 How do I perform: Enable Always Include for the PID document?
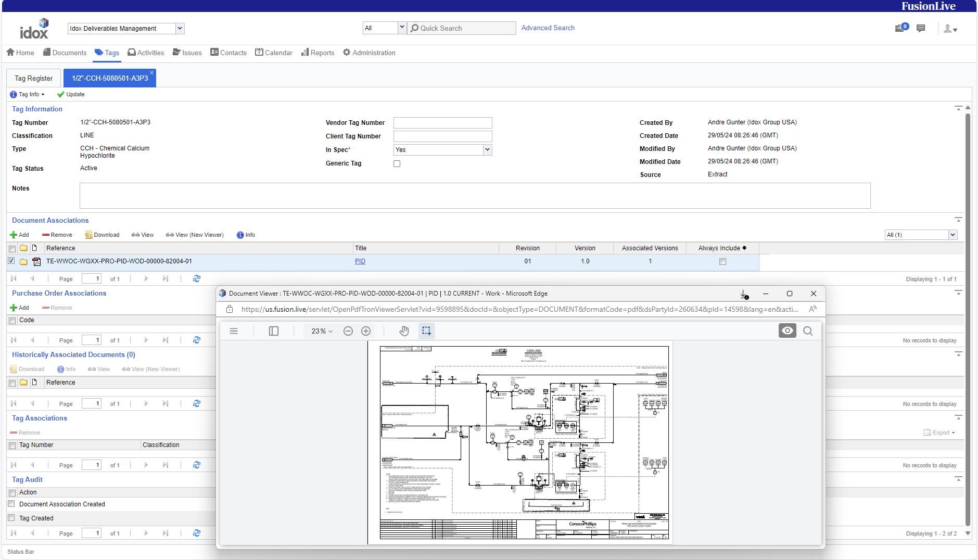click(722, 262)
